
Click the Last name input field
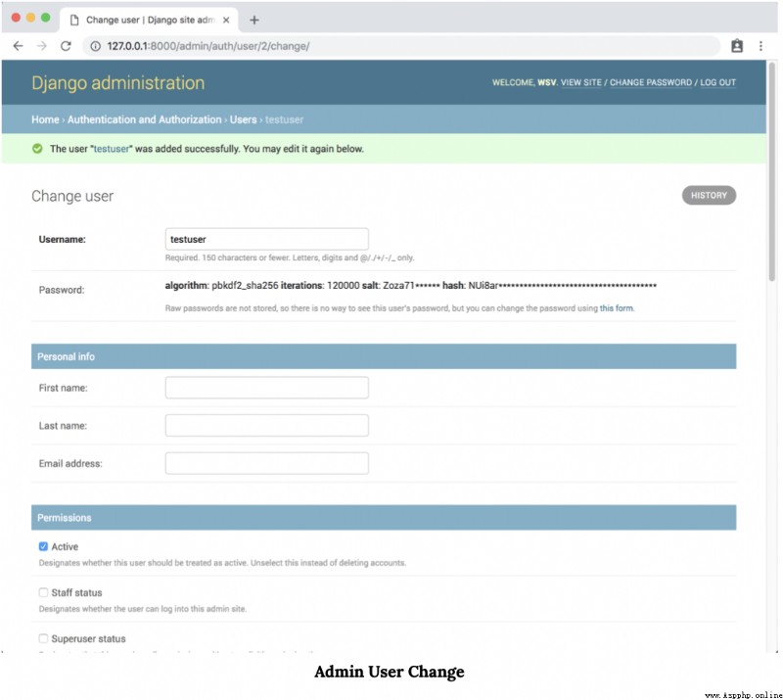coord(266,425)
